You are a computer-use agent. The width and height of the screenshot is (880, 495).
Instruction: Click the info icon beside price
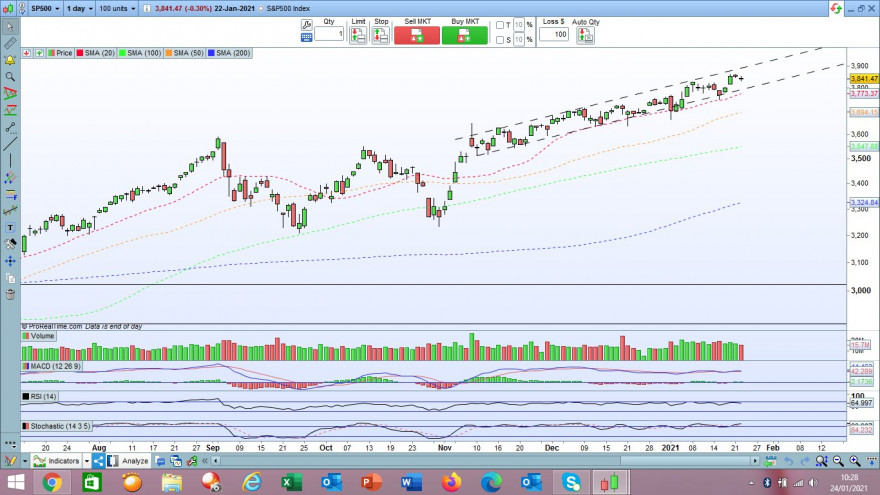pyautogui.click(x=146, y=8)
